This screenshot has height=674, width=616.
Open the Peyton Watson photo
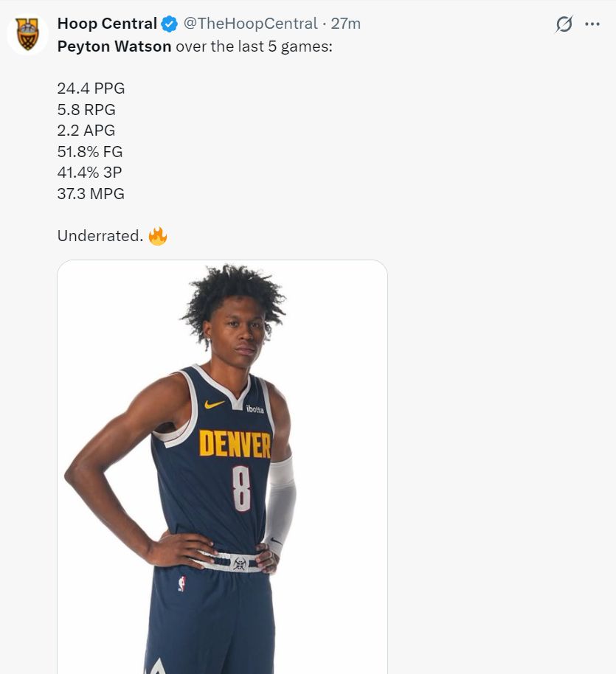point(222,467)
